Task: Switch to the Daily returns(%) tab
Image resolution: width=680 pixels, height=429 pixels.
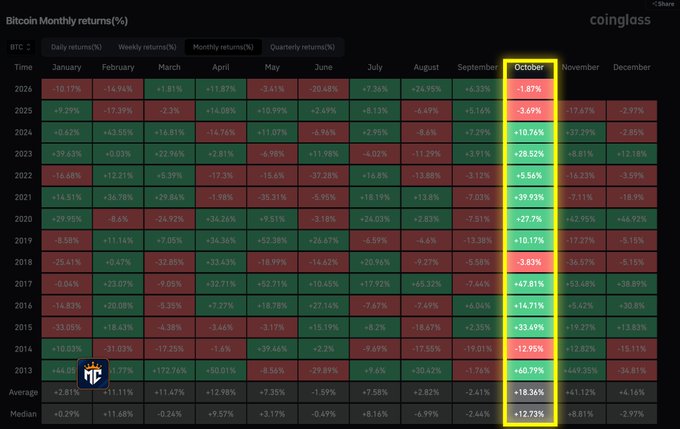Action: [x=76, y=47]
